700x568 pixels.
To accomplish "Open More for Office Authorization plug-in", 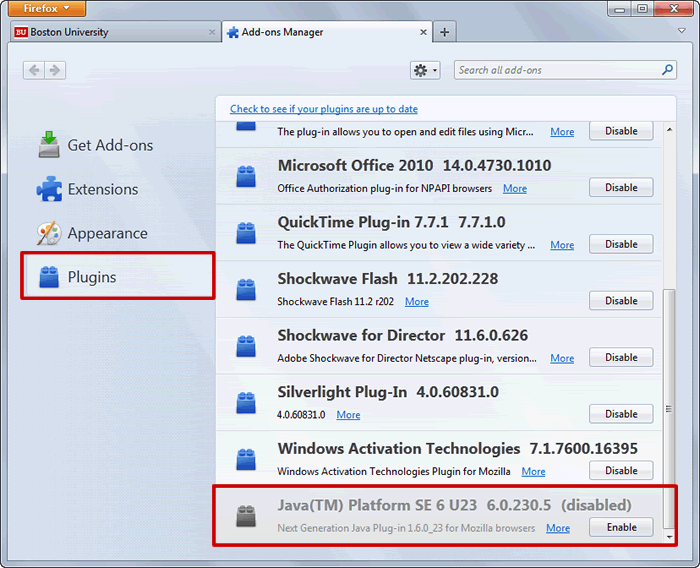I will (x=515, y=188).
